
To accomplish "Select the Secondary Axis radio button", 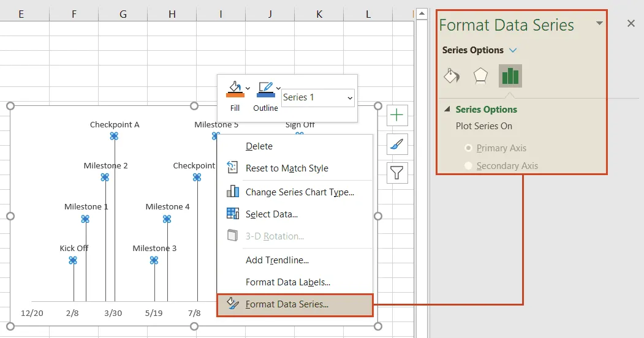I will [469, 166].
